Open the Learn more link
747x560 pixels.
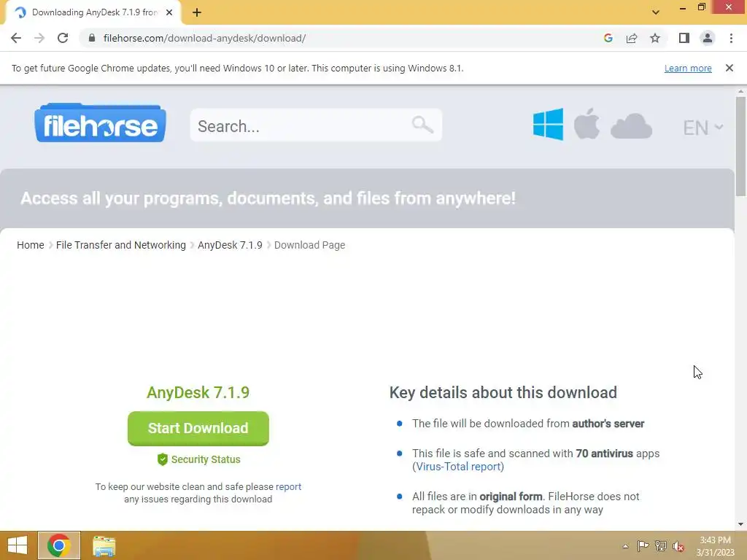tap(688, 68)
